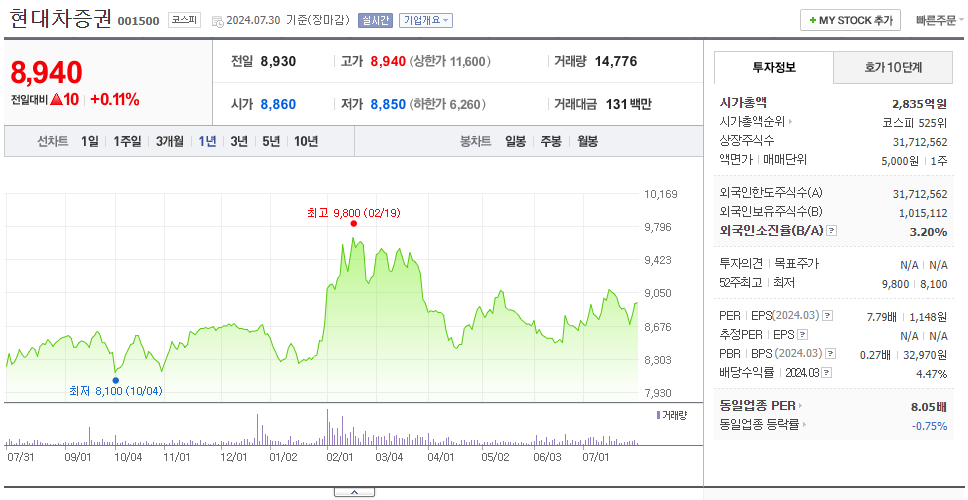Click the +0.11% change rate

click(x=115, y=99)
